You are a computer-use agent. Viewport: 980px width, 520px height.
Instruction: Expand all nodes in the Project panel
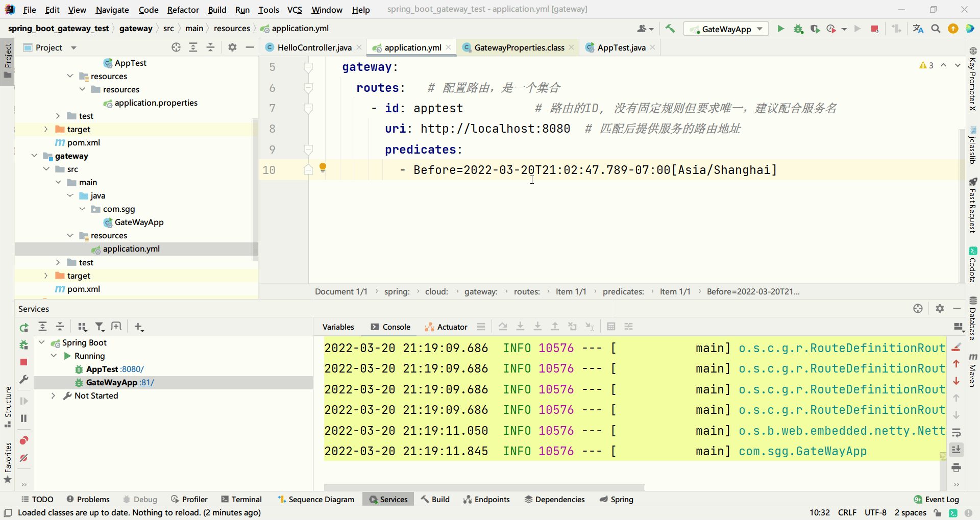[x=193, y=47]
